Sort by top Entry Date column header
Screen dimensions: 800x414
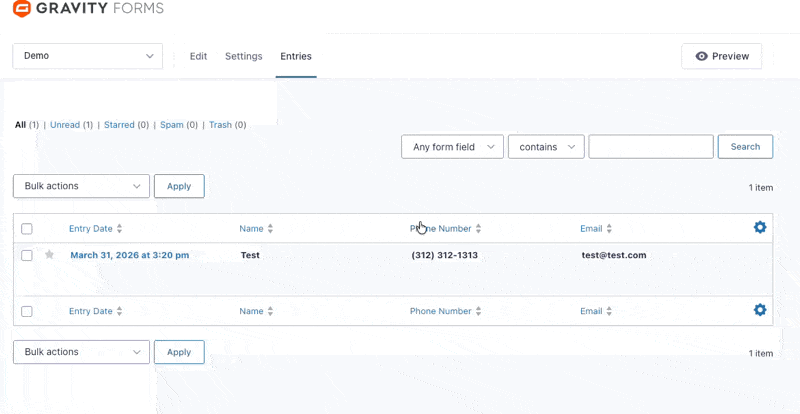click(x=91, y=229)
